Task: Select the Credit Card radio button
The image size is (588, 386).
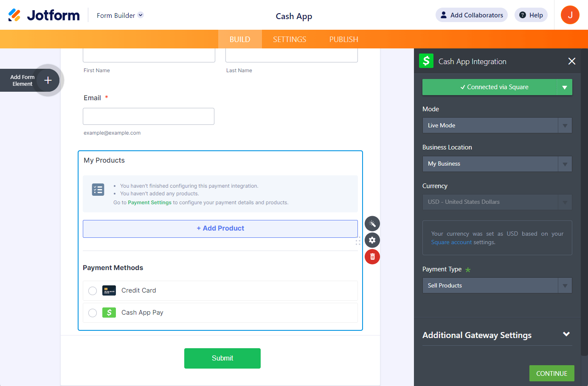Action: [93, 291]
